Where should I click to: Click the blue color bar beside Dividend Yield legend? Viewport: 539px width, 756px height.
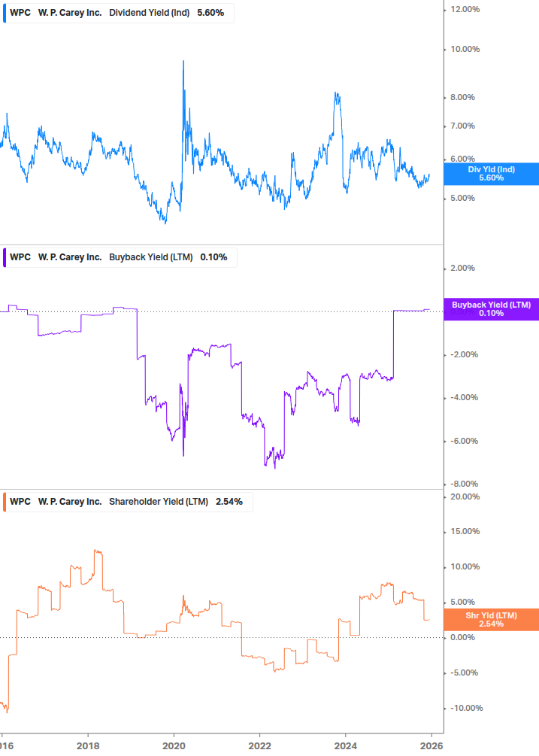point(5,13)
